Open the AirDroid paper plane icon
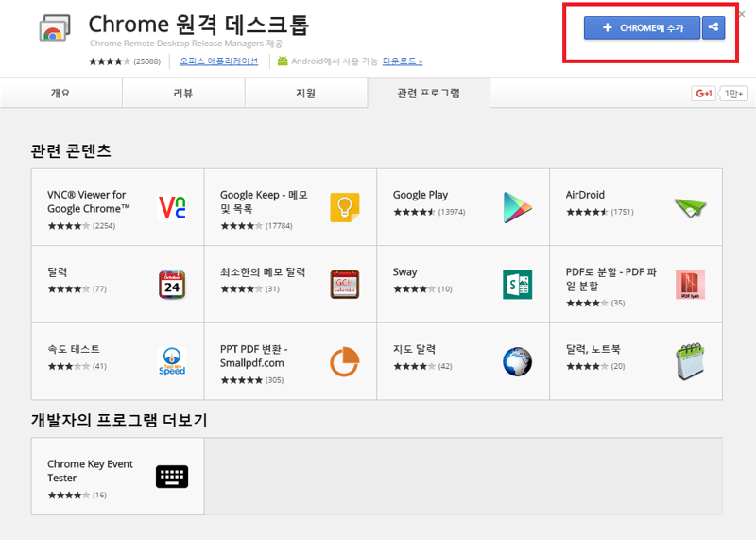The width and height of the screenshot is (756, 540). (x=691, y=207)
